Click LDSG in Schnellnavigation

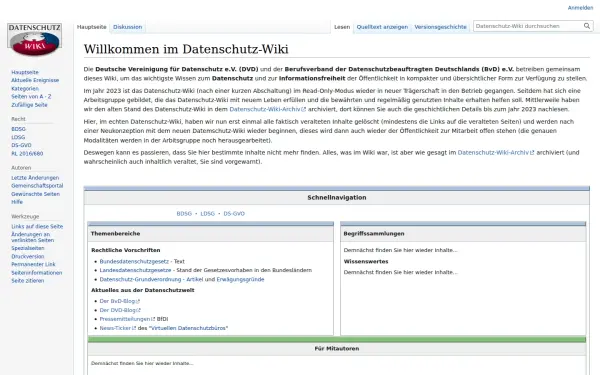(x=208, y=214)
